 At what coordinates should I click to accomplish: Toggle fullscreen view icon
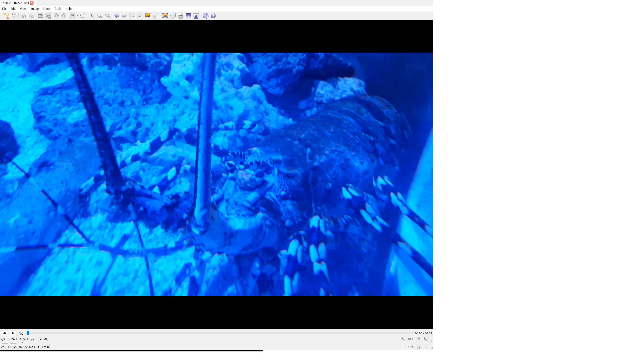165,16
